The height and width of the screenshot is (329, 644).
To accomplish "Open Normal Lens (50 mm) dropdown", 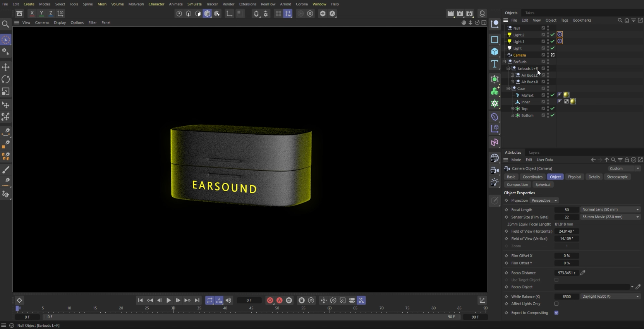I will pyautogui.click(x=610, y=209).
